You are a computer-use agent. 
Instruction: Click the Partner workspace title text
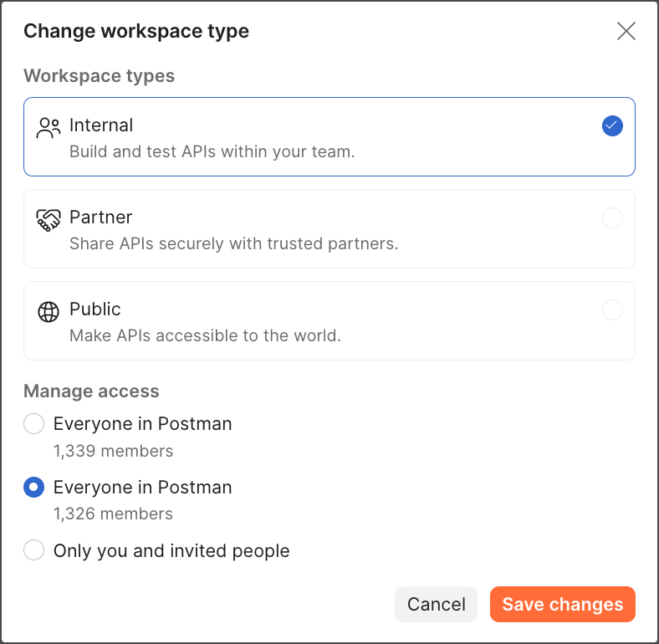point(101,217)
